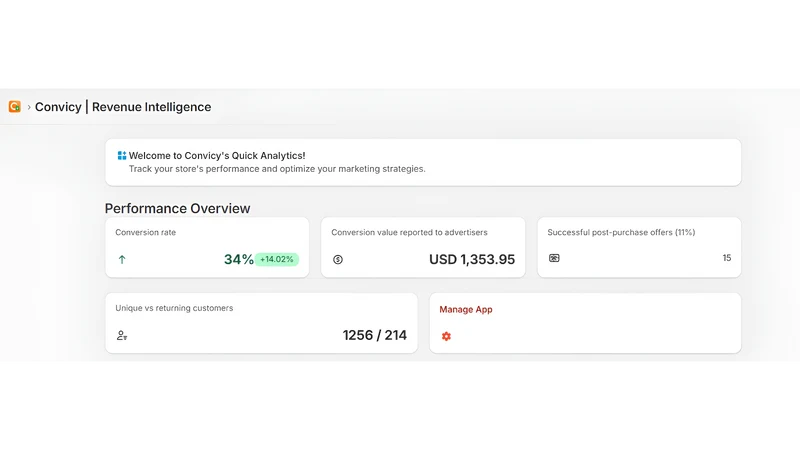The image size is (800, 450).
Task: Click the 1256 / 214 customers value
Action: pos(374,335)
